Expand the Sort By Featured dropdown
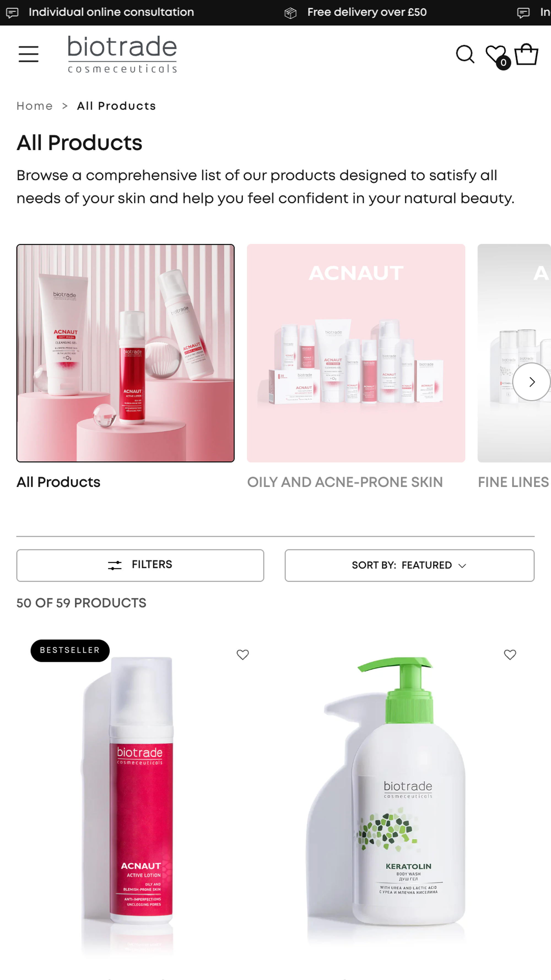551x980 pixels. pyautogui.click(x=410, y=565)
